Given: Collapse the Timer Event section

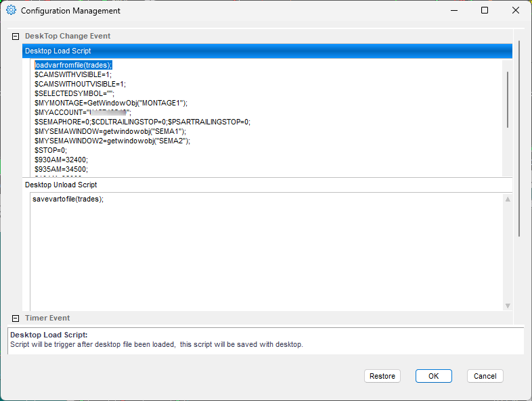Looking at the screenshot, I should (x=16, y=319).
